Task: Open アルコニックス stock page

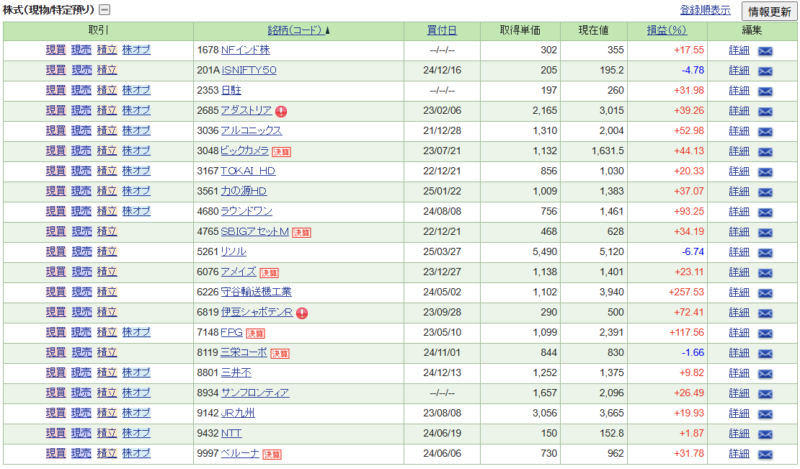Action: point(251,131)
